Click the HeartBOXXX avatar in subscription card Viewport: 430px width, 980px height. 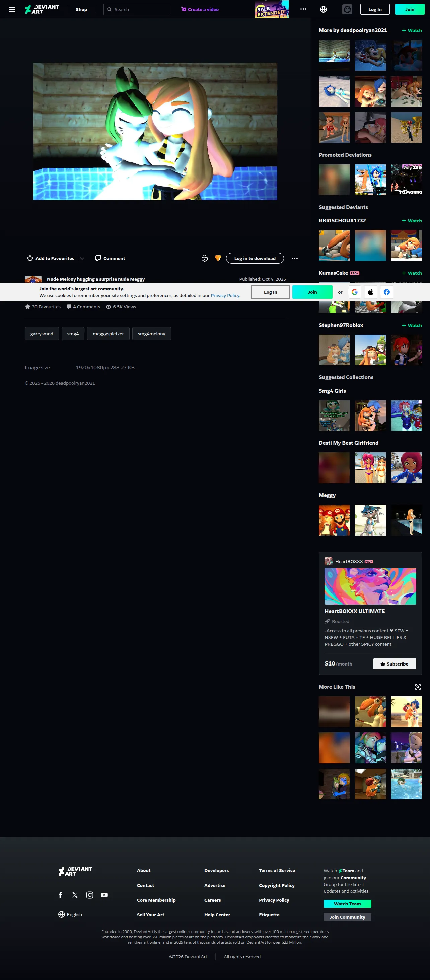click(329, 561)
